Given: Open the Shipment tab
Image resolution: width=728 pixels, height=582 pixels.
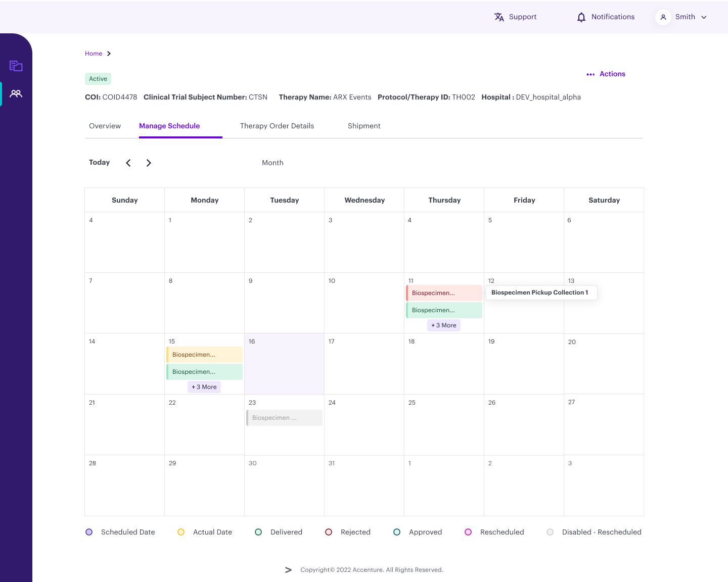Looking at the screenshot, I should point(364,126).
